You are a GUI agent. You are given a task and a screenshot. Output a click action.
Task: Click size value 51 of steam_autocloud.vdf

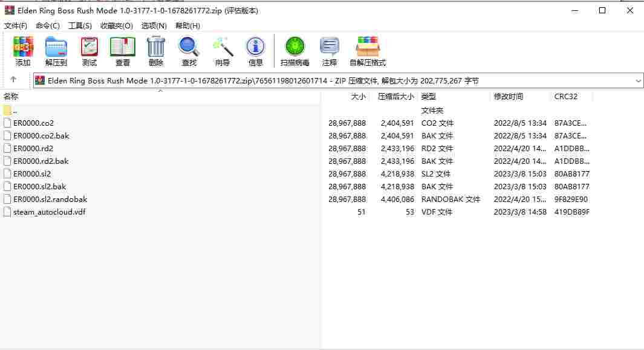362,212
